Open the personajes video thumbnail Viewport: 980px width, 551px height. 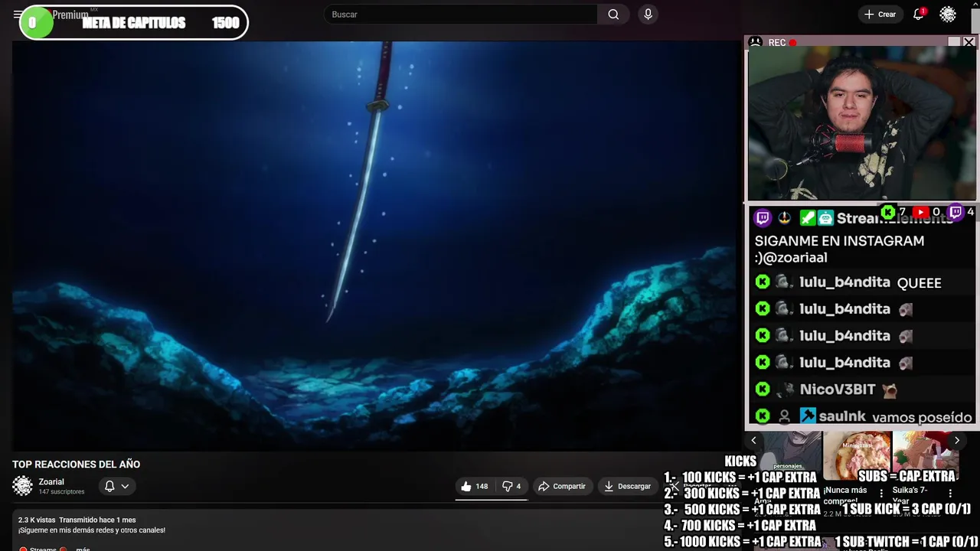tap(789, 452)
